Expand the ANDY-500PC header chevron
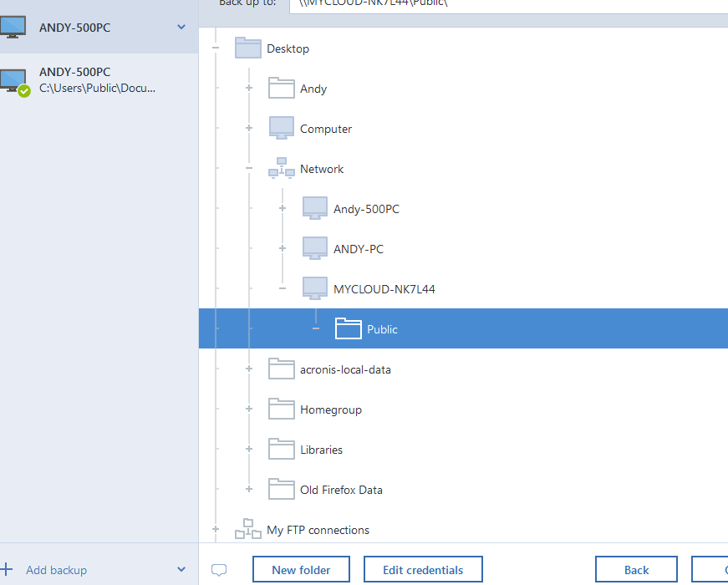The height and width of the screenshot is (585, 728). 181,28
